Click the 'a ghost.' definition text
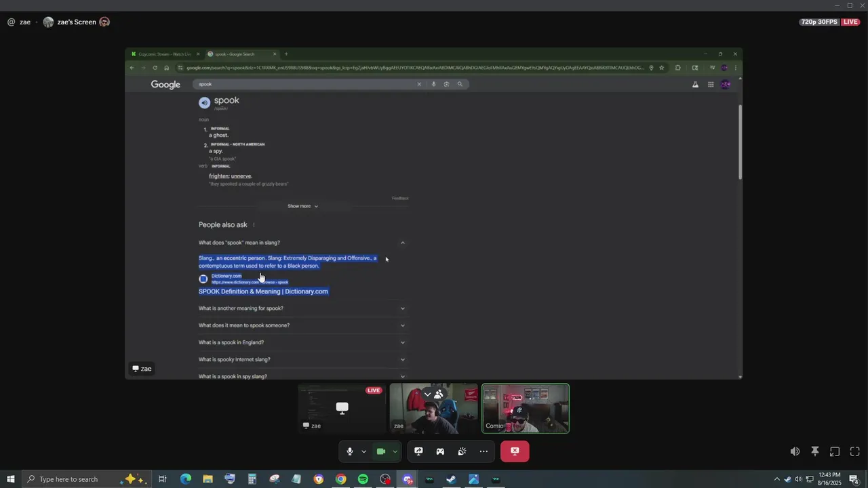The height and width of the screenshot is (488, 868). [x=218, y=135]
